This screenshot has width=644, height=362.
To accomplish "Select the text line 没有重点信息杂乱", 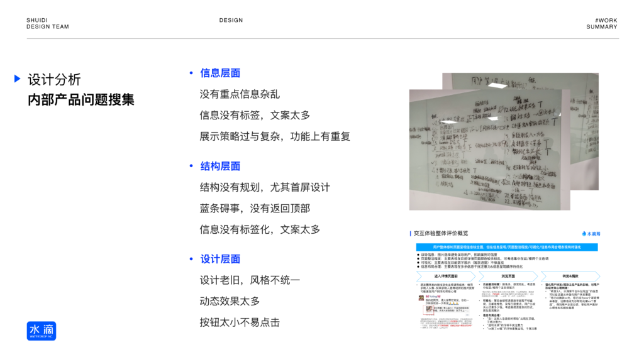I will [x=240, y=94].
